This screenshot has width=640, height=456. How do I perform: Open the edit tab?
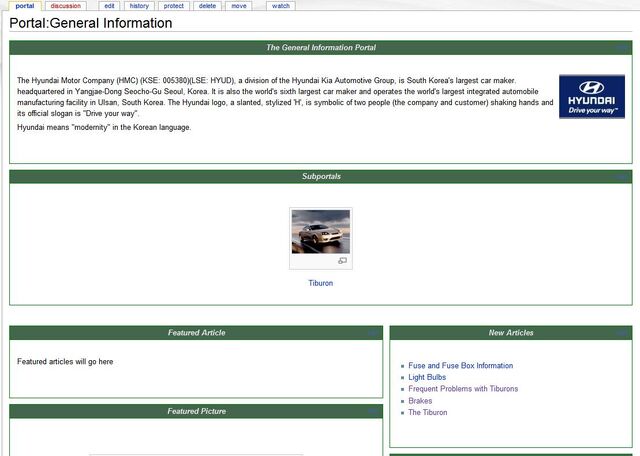[109, 6]
